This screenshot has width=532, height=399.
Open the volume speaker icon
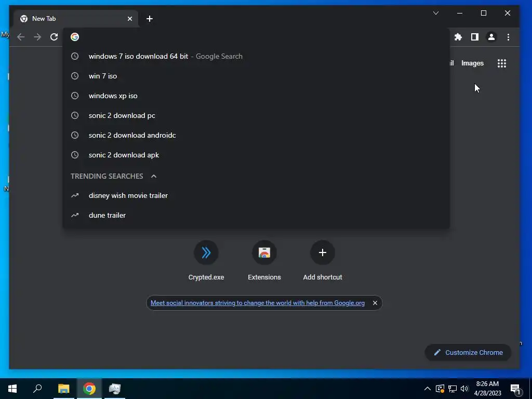tap(464, 389)
